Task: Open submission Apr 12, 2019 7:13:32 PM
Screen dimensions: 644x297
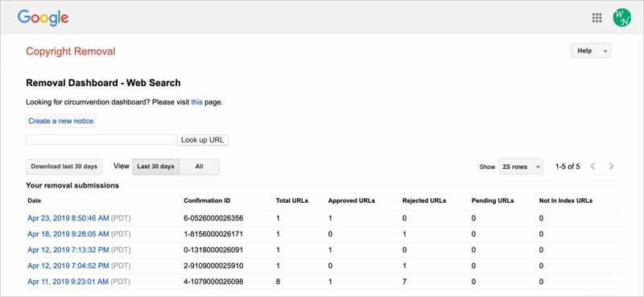Action: pyautogui.click(x=68, y=250)
